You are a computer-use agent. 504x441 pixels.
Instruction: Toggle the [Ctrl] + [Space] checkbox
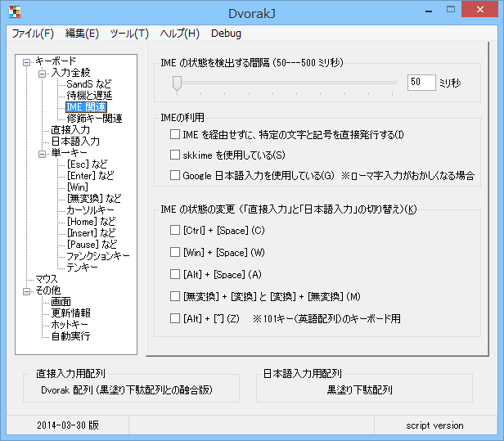click(175, 231)
